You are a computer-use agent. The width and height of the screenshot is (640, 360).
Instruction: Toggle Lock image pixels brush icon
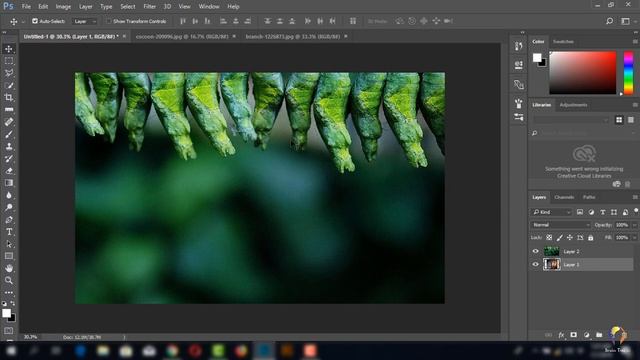560,238
